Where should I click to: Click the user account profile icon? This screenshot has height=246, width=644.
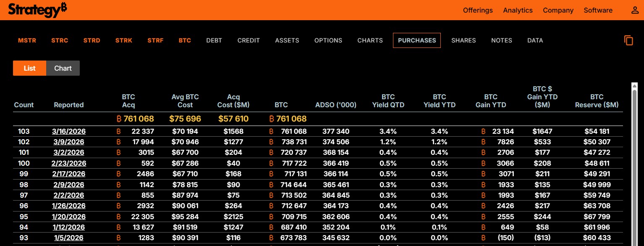click(x=635, y=10)
